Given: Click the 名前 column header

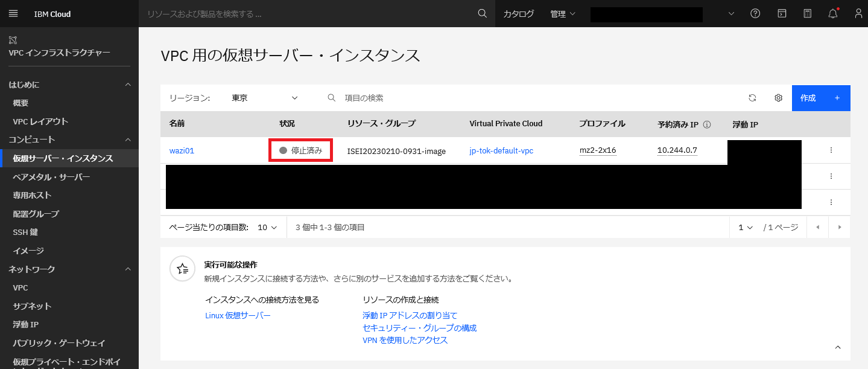Looking at the screenshot, I should tap(177, 124).
